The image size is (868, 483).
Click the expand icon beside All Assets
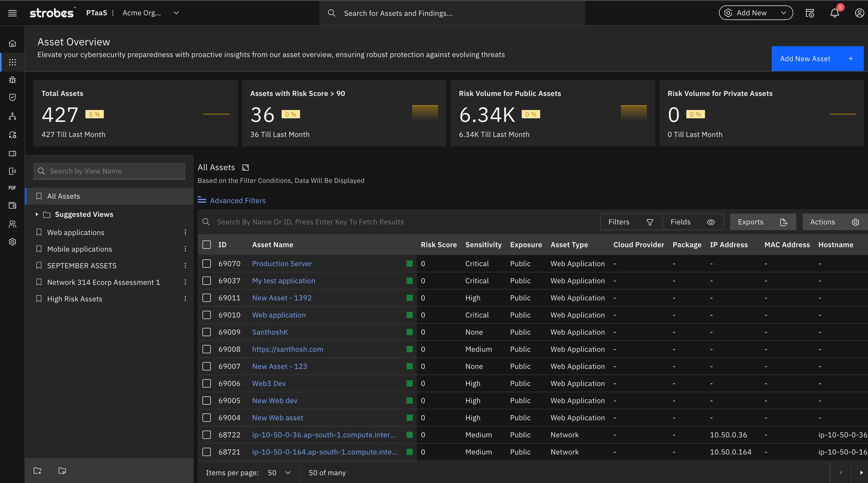[x=246, y=167]
